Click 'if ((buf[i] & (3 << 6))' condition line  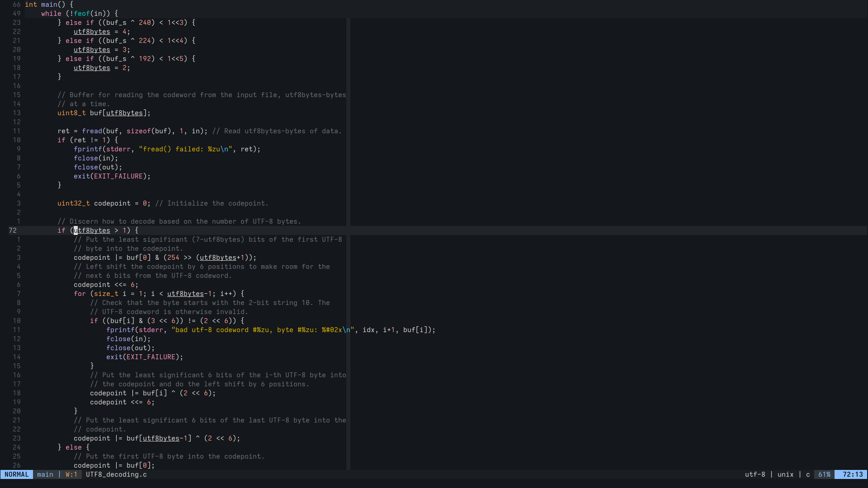[167, 321]
